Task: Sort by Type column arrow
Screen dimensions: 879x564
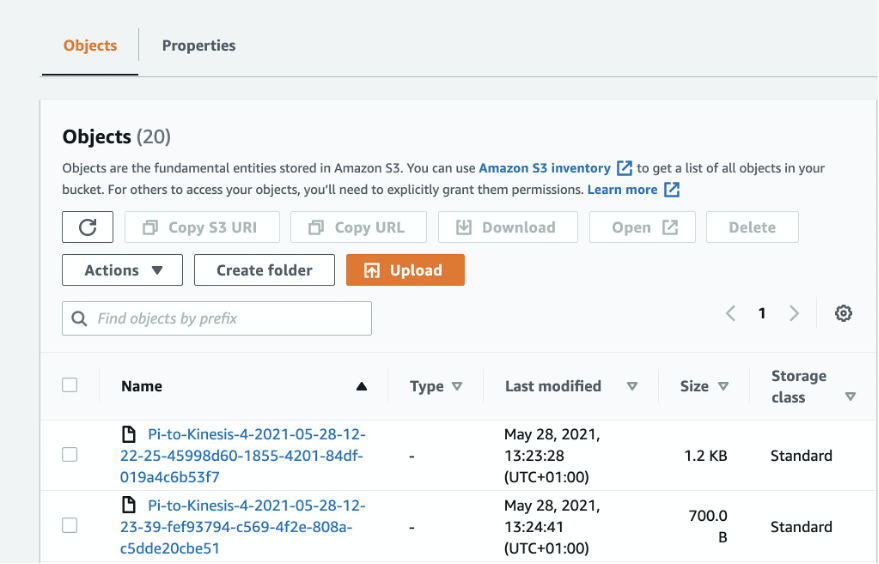Action: [457, 387]
